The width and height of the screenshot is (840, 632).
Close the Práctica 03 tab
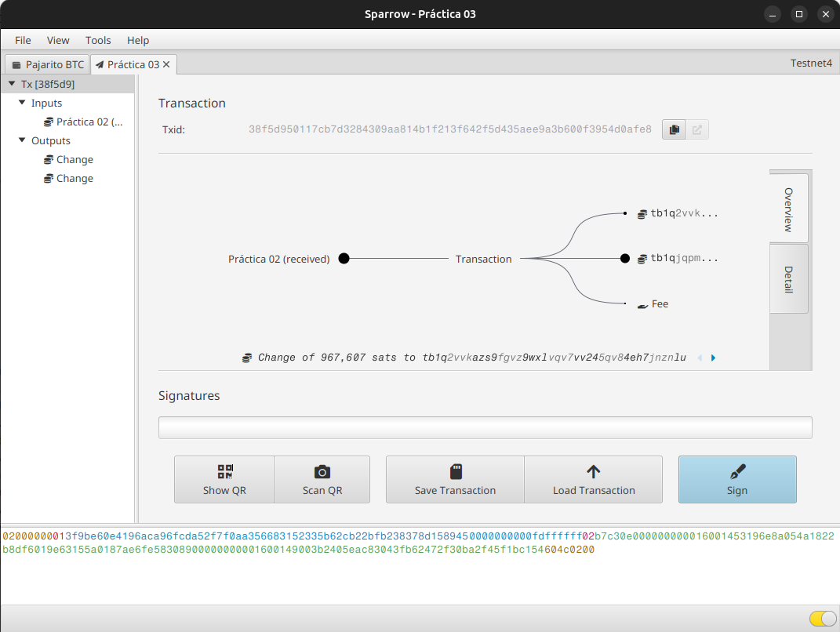click(166, 64)
